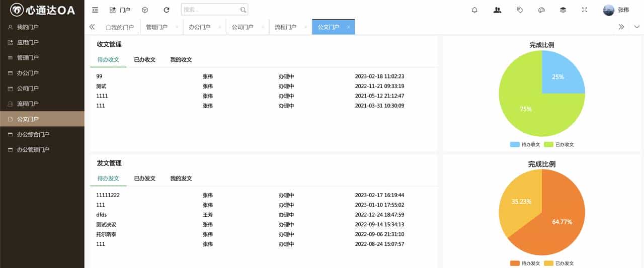Close the 公司门户 tab
Image resolution: width=644 pixels, height=268 pixels.
tap(263, 27)
